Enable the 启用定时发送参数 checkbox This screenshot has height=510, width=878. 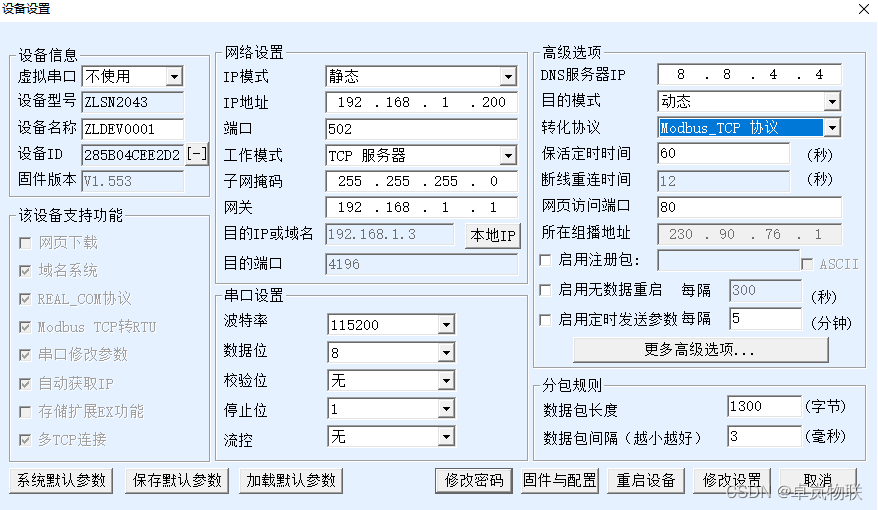[x=545, y=320]
